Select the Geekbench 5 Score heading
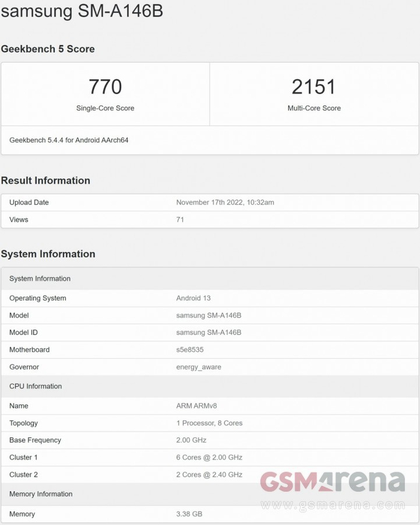The image size is (420, 525). 48,49
